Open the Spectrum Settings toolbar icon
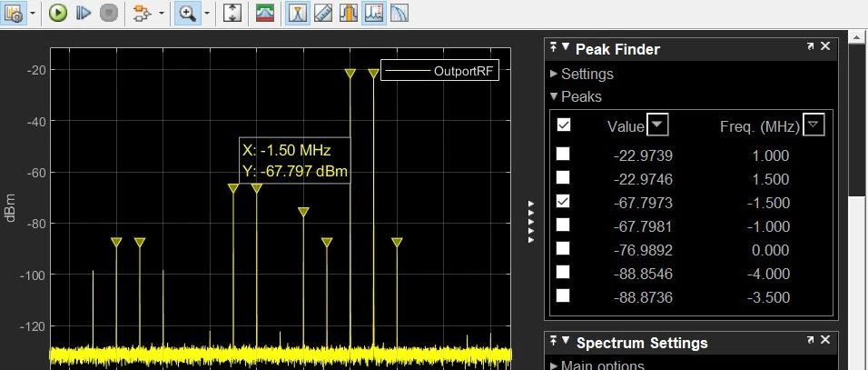This screenshot has height=370, width=868. tap(264, 13)
